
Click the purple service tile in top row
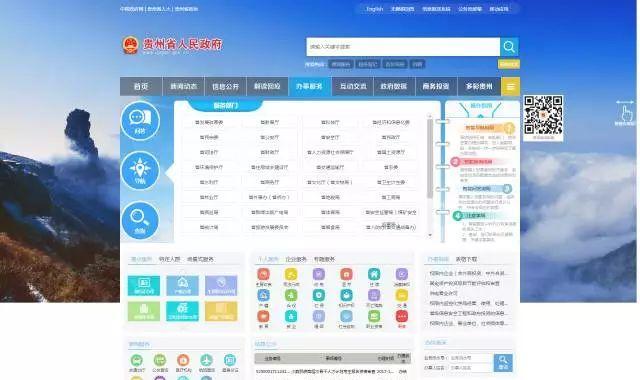[221, 286]
